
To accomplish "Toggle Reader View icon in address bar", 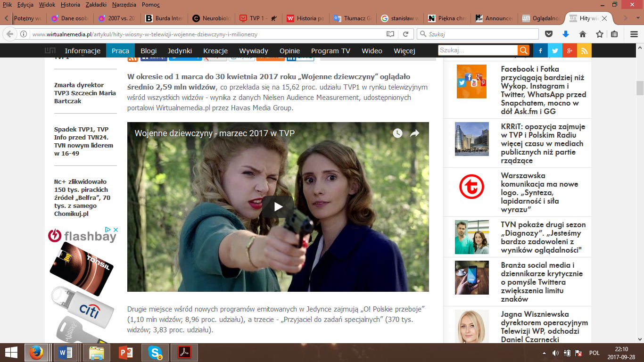I will (x=390, y=34).
